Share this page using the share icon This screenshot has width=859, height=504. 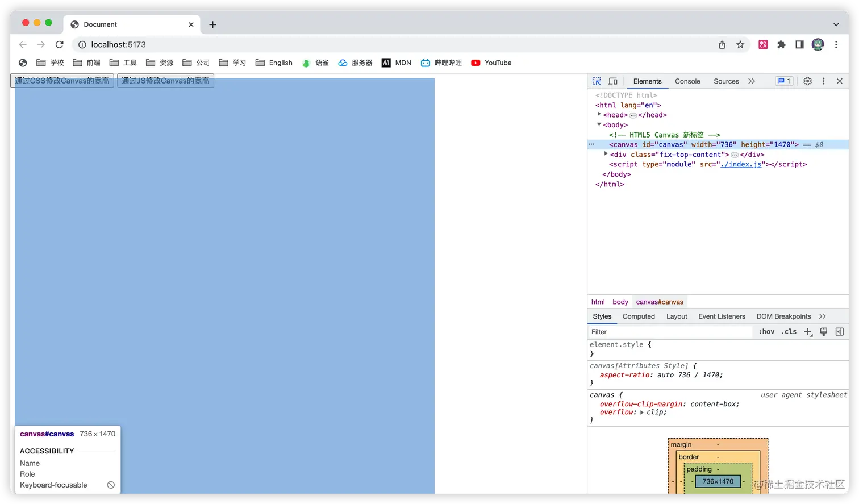(x=722, y=44)
